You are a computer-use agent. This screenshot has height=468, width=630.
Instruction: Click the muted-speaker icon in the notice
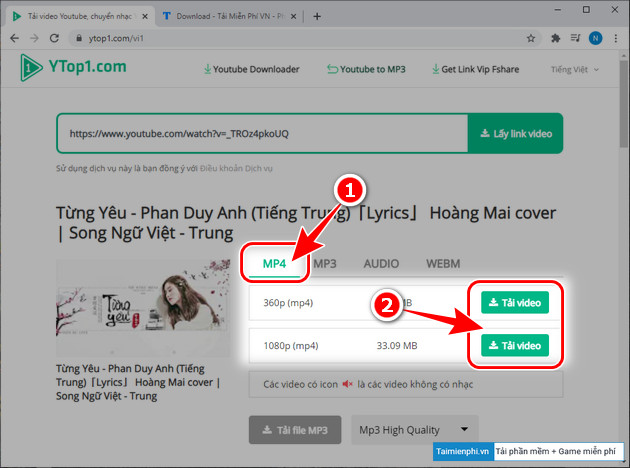(x=347, y=384)
